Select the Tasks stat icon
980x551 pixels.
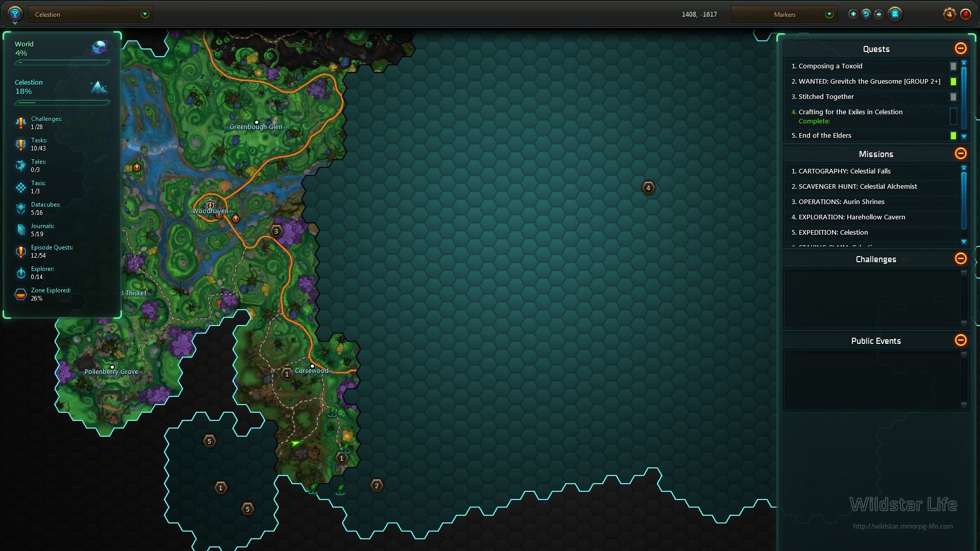[20, 144]
